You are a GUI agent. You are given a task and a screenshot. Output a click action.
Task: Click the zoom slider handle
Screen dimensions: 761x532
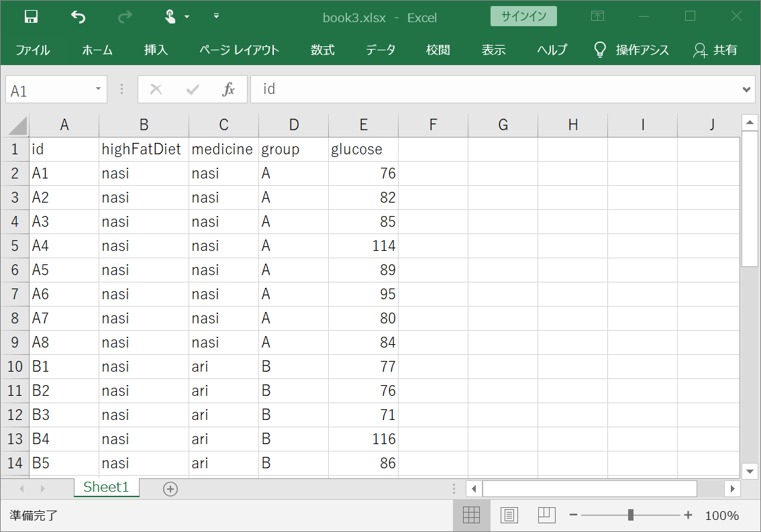(631, 515)
